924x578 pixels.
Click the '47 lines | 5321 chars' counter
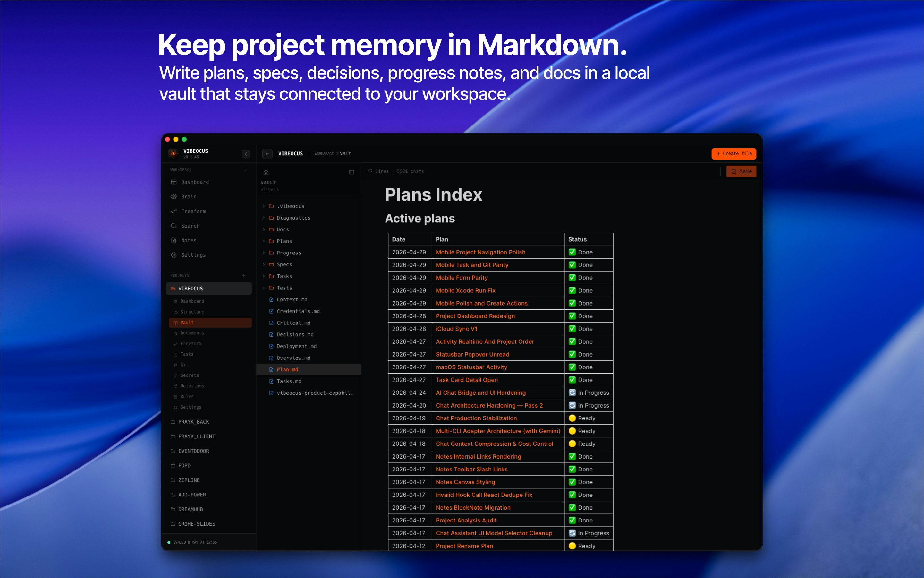[395, 172]
